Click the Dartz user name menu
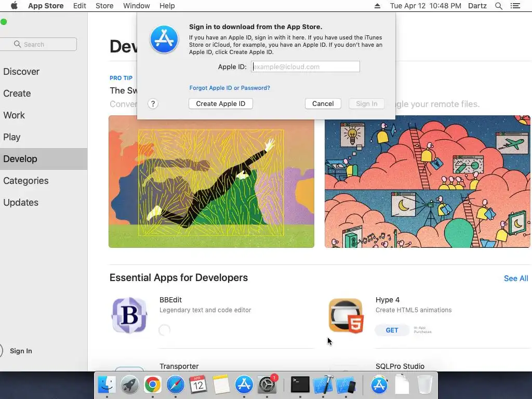532x399 pixels. click(x=477, y=6)
